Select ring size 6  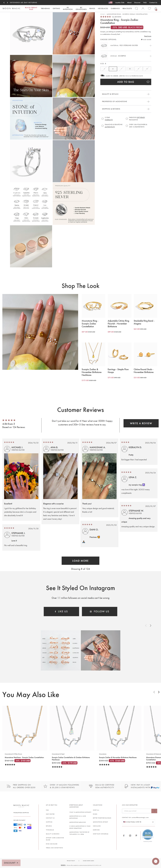tap(113, 69)
